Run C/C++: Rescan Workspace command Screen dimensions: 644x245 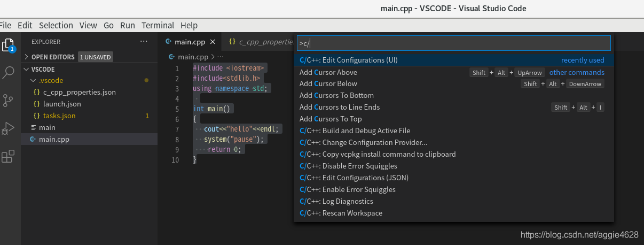[x=454, y=213]
